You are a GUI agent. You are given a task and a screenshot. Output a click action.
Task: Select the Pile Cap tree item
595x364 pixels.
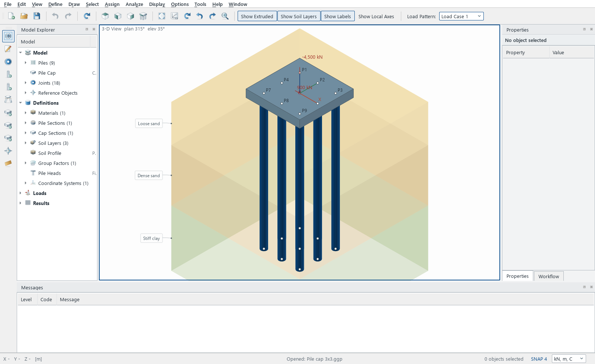pos(47,73)
